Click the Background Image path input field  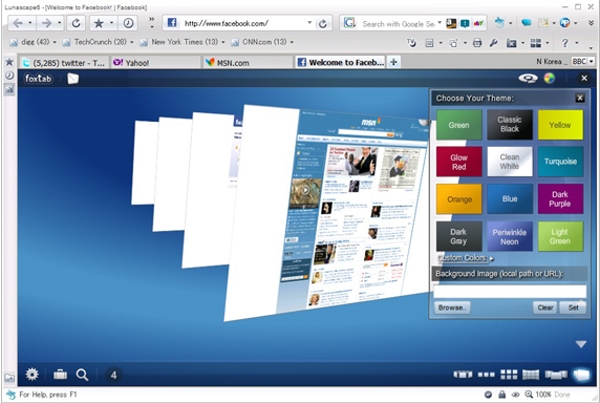click(x=509, y=290)
